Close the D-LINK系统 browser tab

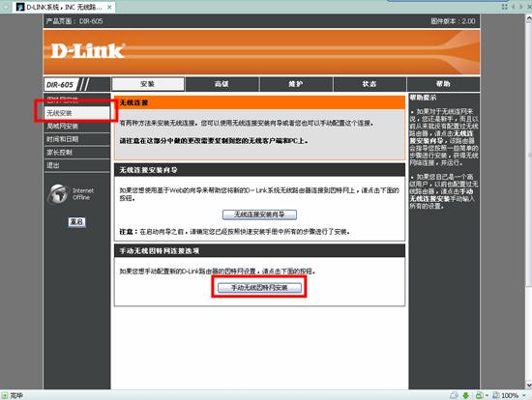tap(109, 7)
